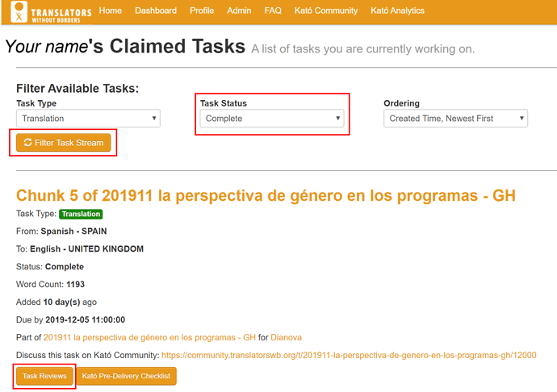The image size is (557, 392).
Task: Open the Chunk 5 task title link
Action: pos(266,196)
